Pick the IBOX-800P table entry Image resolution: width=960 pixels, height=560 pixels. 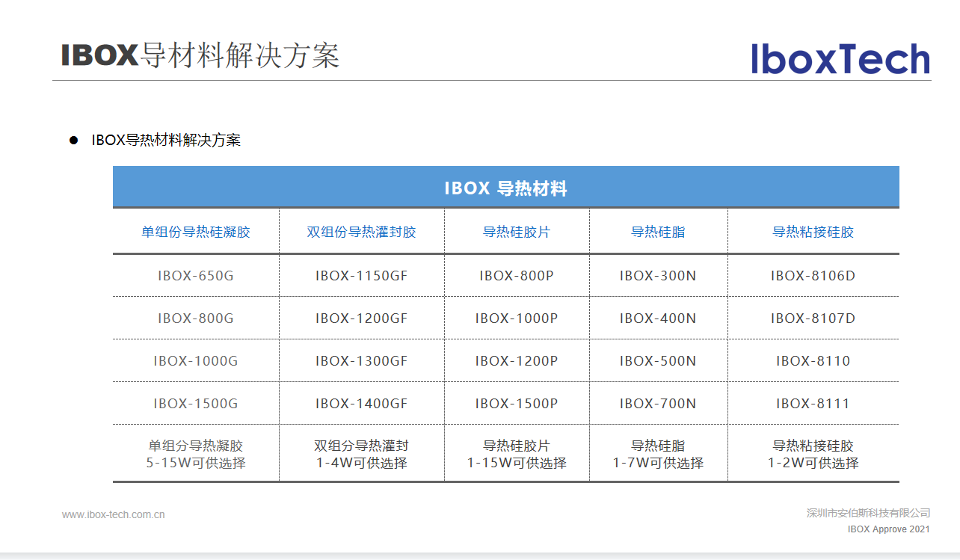pyautogui.click(x=516, y=276)
